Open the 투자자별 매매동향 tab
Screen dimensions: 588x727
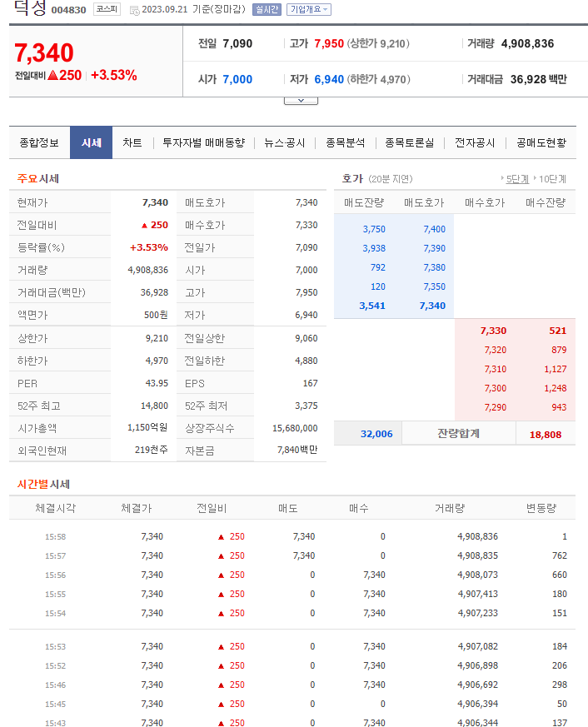click(203, 142)
